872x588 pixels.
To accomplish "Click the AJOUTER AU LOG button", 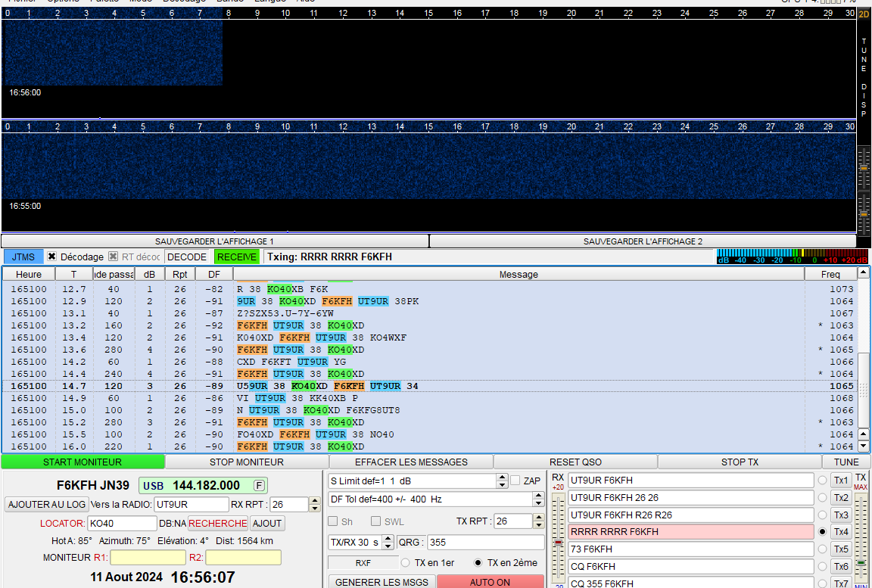I will click(45, 505).
